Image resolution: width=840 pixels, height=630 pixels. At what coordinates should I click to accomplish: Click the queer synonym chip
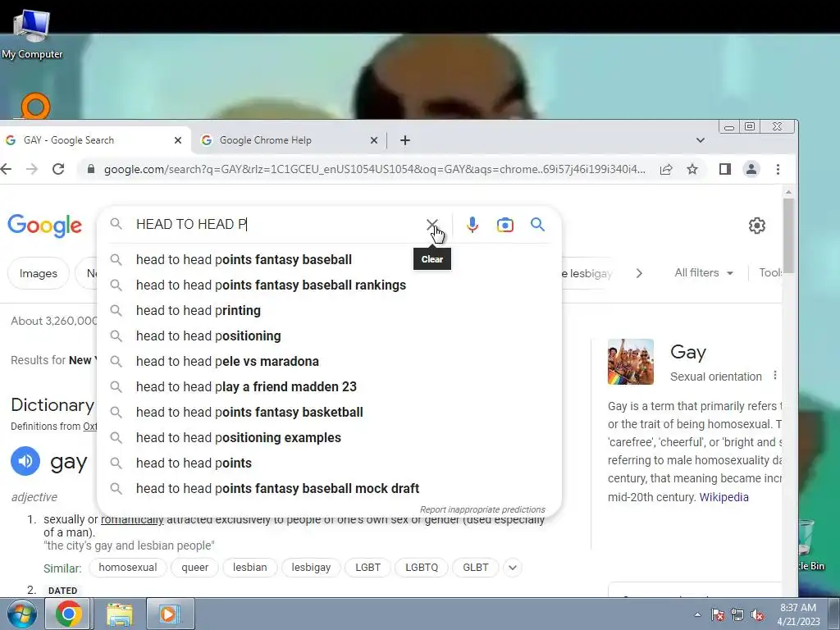tap(195, 568)
